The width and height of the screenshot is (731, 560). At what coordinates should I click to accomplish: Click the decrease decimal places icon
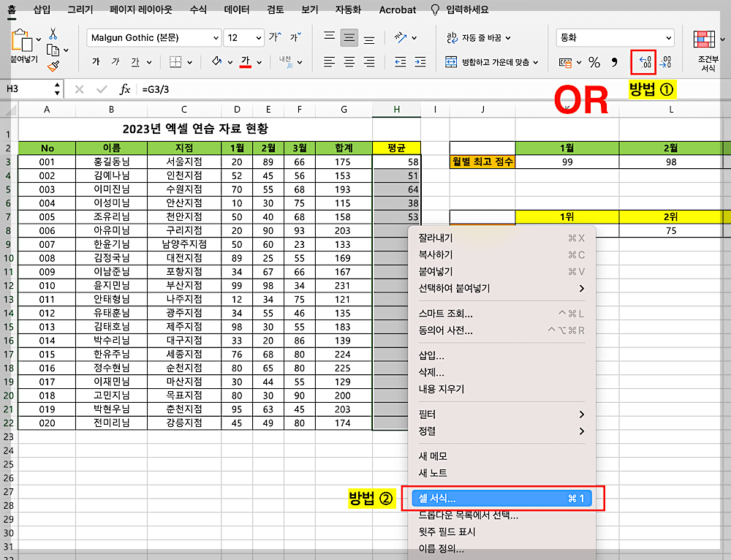pyautogui.click(x=665, y=64)
